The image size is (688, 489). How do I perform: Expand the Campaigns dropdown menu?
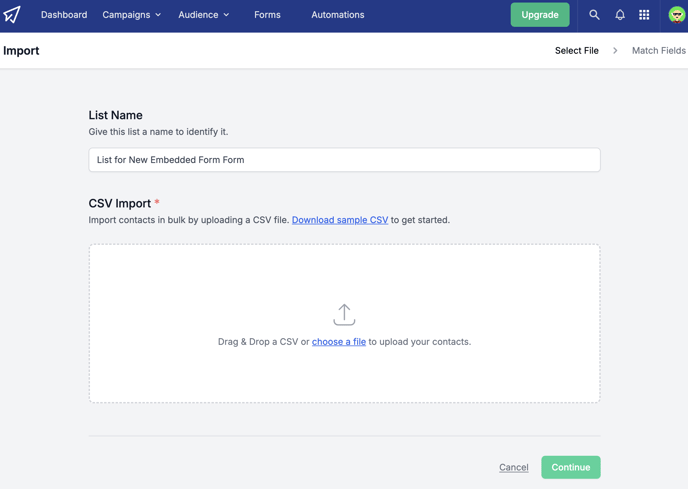pos(132,15)
